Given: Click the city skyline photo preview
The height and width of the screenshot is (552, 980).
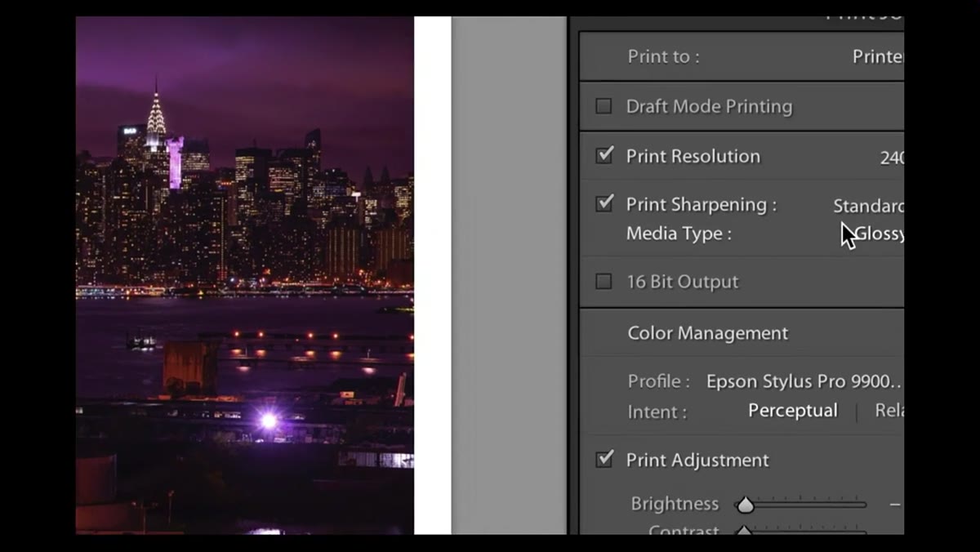Looking at the screenshot, I should click(245, 275).
